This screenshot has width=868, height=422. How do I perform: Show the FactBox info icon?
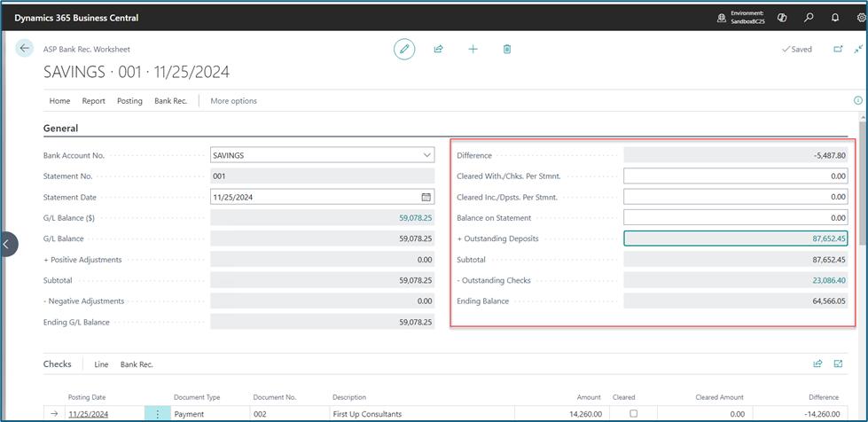[x=858, y=100]
